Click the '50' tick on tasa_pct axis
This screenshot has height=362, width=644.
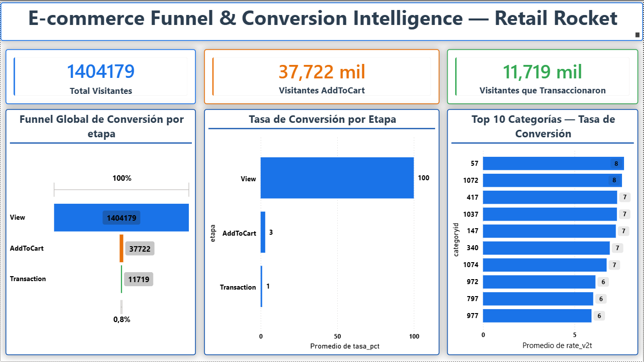(337, 337)
